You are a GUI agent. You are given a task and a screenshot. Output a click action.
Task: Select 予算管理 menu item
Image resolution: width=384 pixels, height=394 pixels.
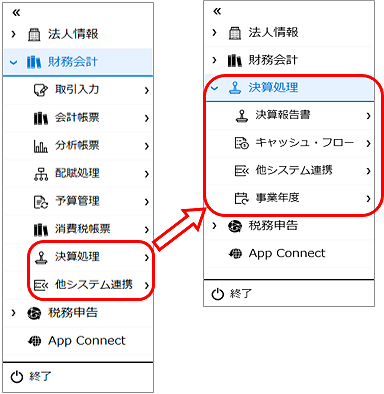coord(78,201)
